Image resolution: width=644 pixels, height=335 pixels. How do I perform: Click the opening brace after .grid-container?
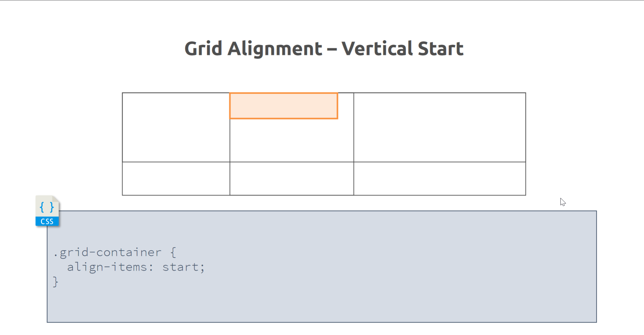coord(173,252)
